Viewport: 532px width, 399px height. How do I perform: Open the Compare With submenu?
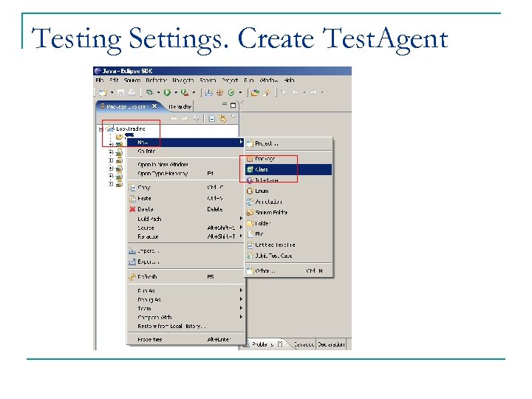[185, 317]
